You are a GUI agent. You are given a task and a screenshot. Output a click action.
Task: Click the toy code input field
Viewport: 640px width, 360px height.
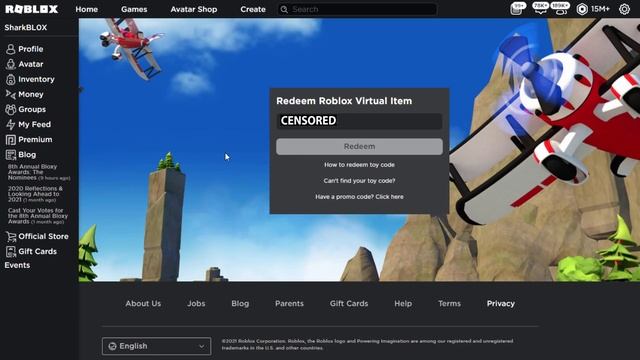pos(359,121)
